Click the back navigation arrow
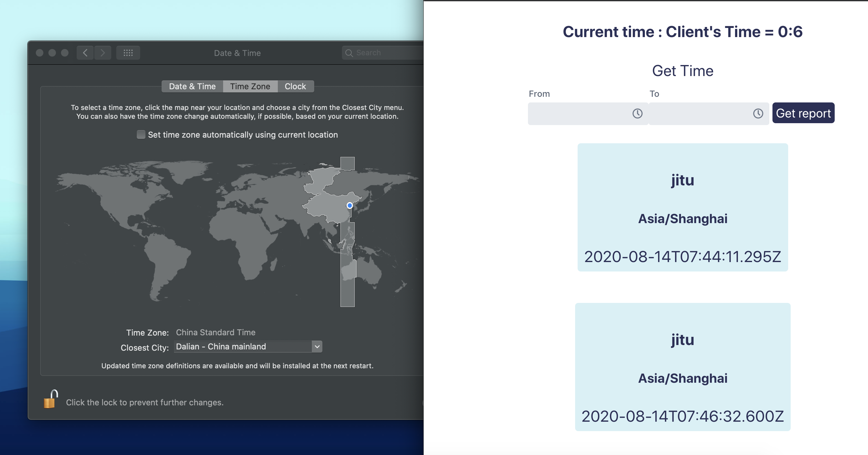 tap(85, 53)
